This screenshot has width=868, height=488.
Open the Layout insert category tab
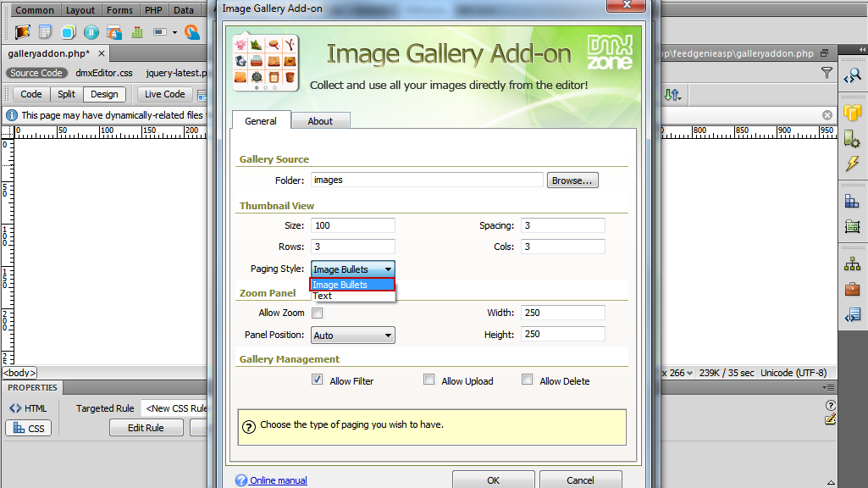pyautogui.click(x=80, y=10)
